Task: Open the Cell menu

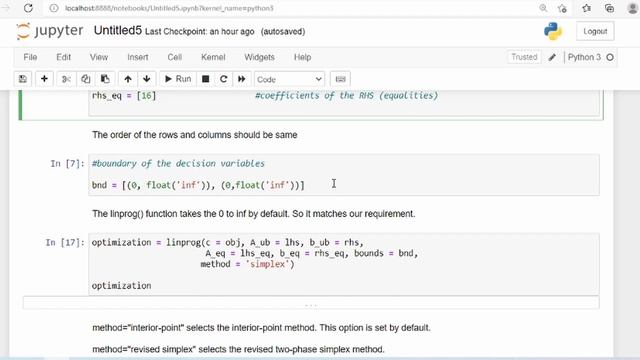Action: pos(174,57)
